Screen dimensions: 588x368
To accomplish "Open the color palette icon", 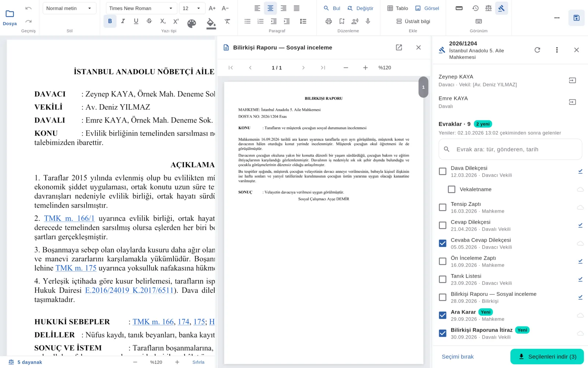I will click(x=192, y=24).
